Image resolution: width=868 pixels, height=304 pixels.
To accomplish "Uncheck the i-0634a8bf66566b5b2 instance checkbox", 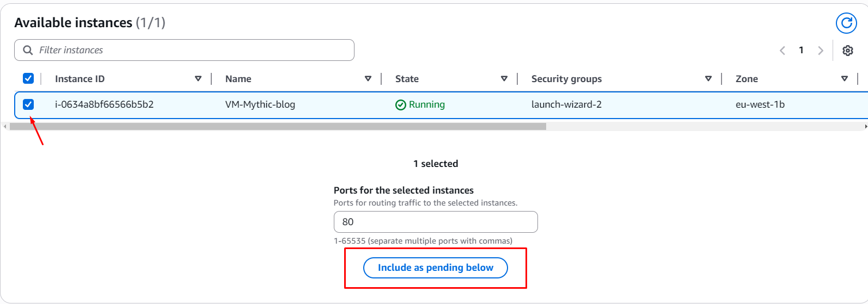I will [28, 104].
